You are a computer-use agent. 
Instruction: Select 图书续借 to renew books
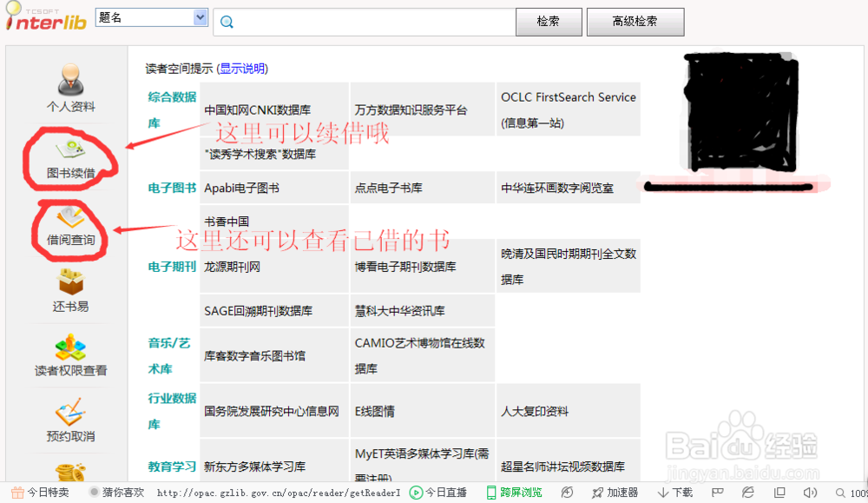69,161
